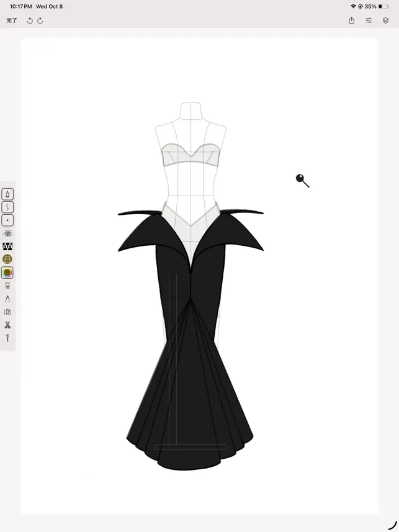This screenshot has width=399, height=532.
Task: Select the scissors cut tool
Action: coord(7,325)
